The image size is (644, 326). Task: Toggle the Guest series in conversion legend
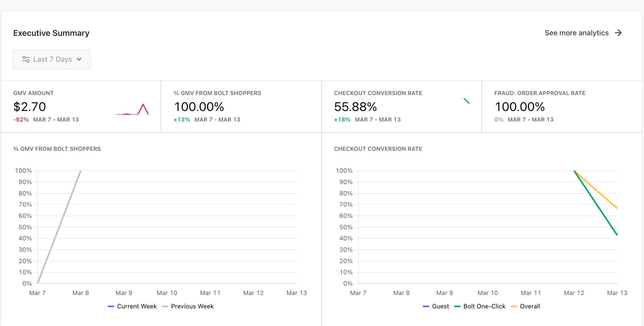pos(436,306)
